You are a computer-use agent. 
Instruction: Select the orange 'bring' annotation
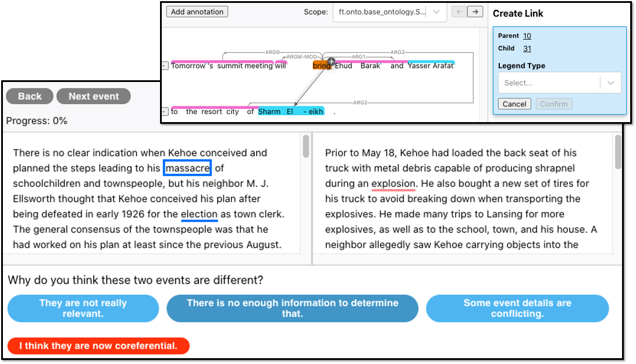[x=321, y=66]
